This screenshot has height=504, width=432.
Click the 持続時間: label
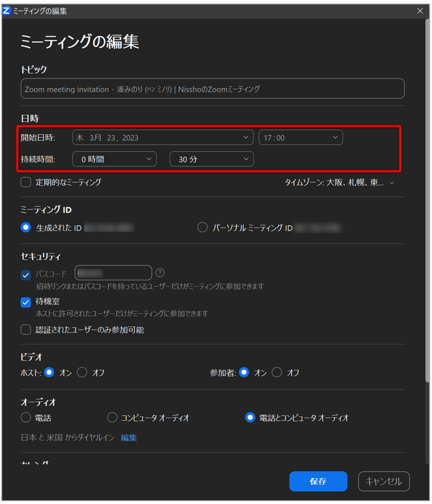click(38, 159)
